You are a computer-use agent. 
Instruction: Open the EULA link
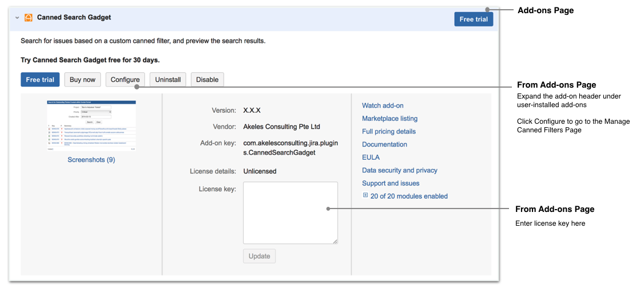371,157
